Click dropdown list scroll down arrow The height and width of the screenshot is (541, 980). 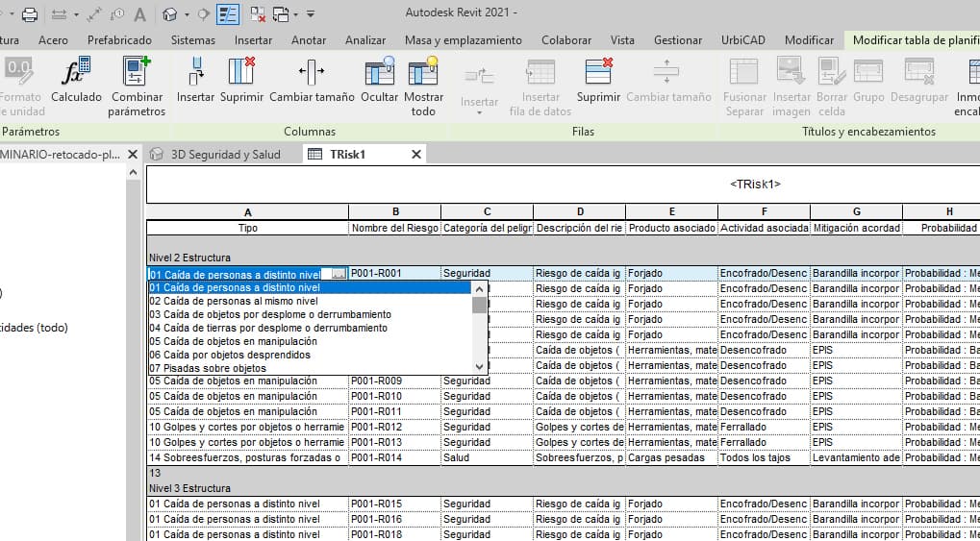(479, 367)
